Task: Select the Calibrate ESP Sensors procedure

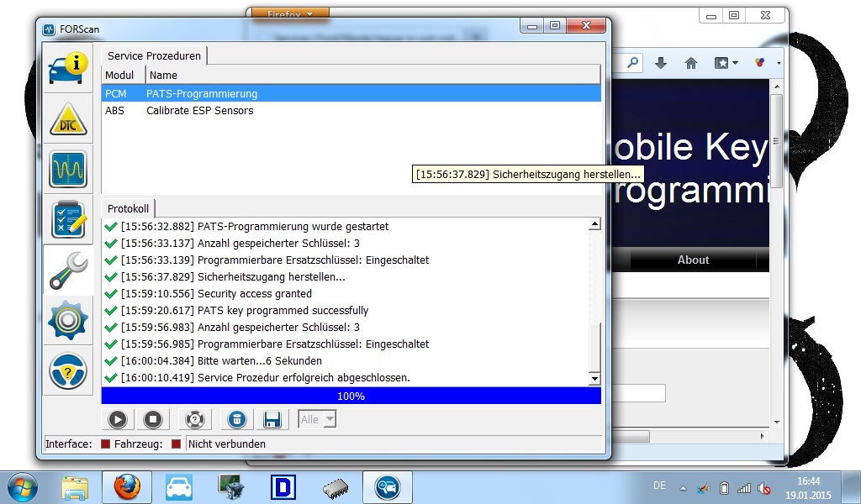Action: click(x=199, y=110)
